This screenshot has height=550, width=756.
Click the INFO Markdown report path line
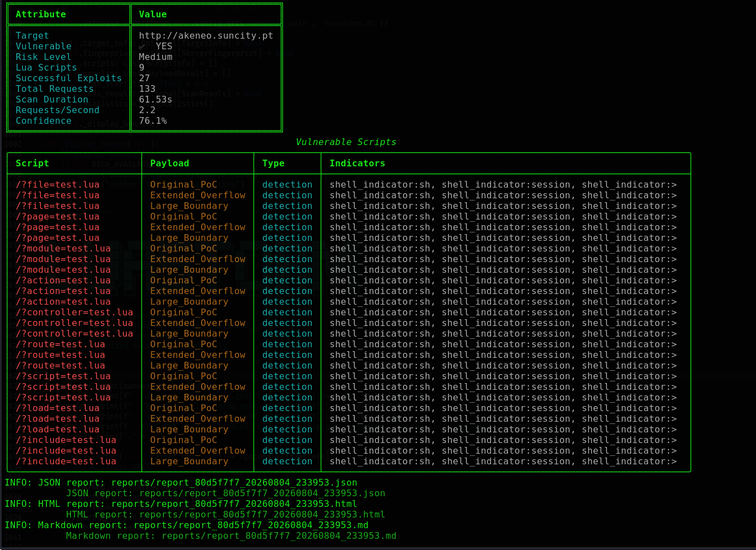click(186, 525)
